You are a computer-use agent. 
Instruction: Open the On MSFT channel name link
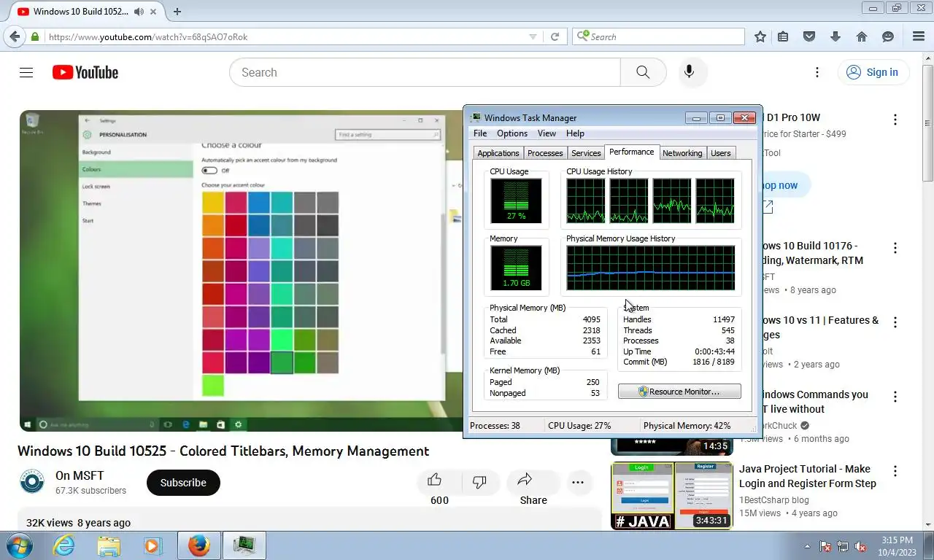(x=80, y=476)
